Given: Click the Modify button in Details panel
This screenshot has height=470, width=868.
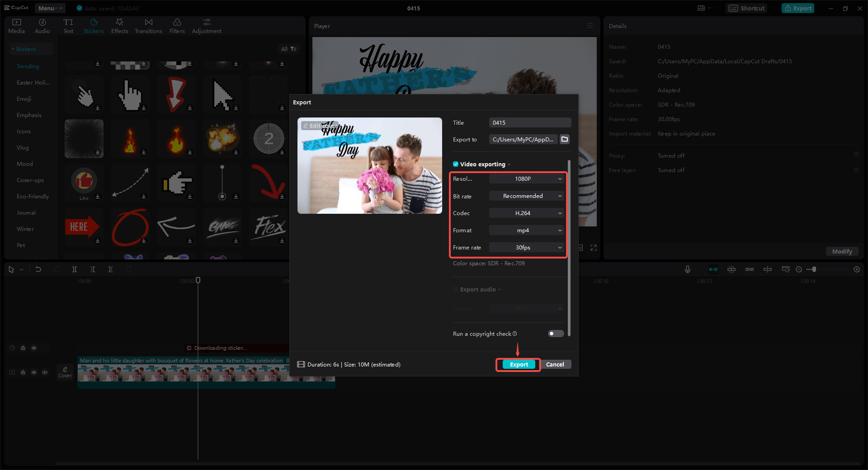Looking at the screenshot, I should 842,251.
